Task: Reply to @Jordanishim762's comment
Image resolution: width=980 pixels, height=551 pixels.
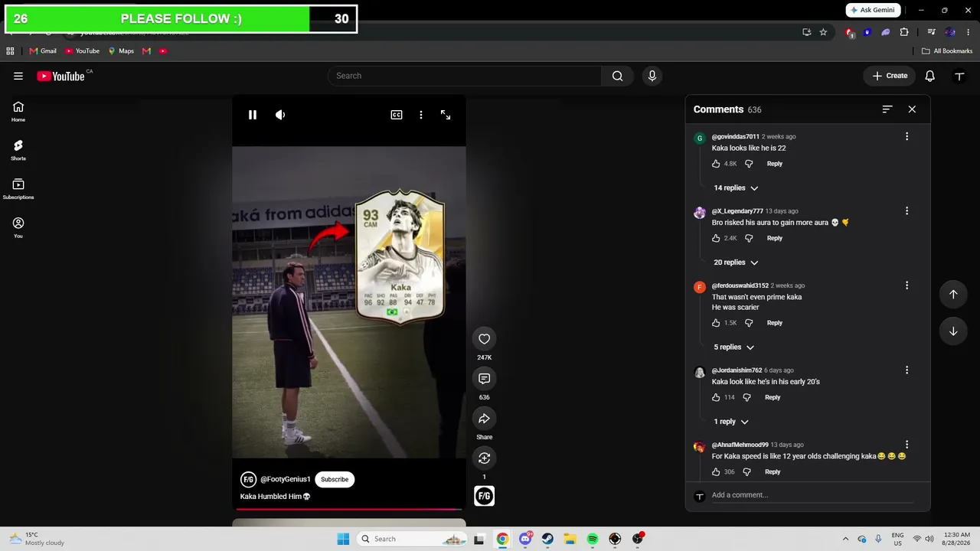Action: [x=773, y=397]
